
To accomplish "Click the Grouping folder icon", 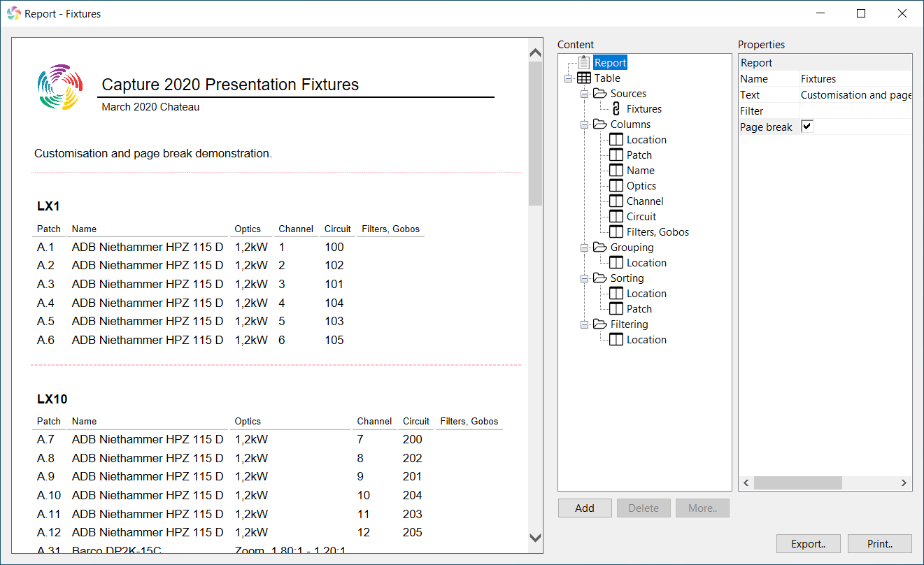I will pos(600,248).
